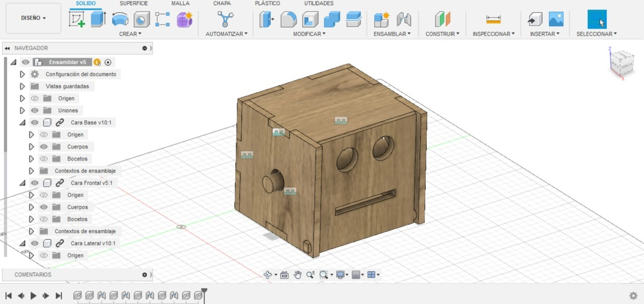Open the MODIFICAR dropdown menu
The image size is (644, 304).
tap(309, 34)
